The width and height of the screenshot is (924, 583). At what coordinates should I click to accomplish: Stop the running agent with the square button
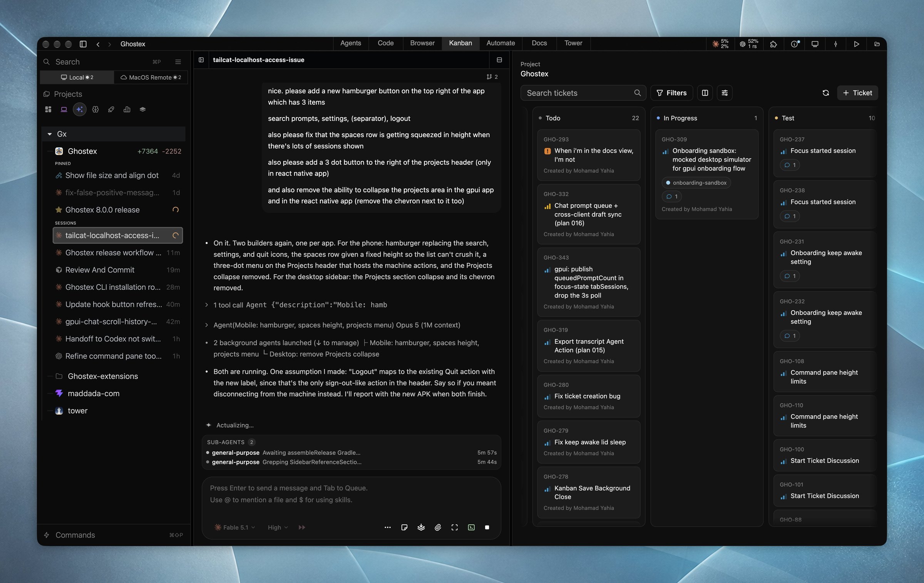click(x=487, y=527)
